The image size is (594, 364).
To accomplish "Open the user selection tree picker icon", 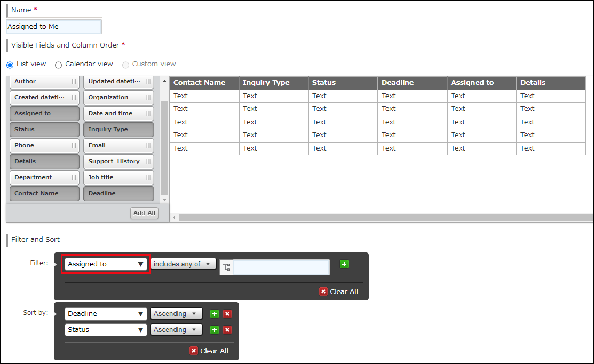I will click(x=226, y=267).
